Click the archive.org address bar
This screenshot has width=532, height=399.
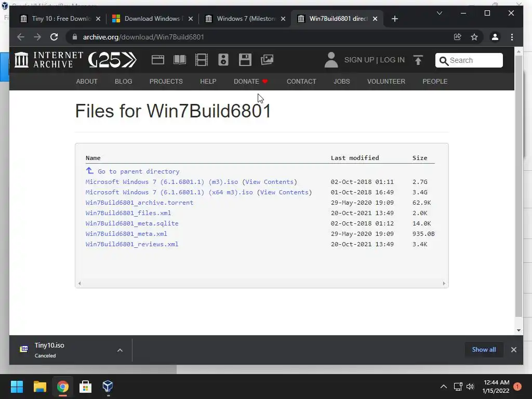click(261, 37)
